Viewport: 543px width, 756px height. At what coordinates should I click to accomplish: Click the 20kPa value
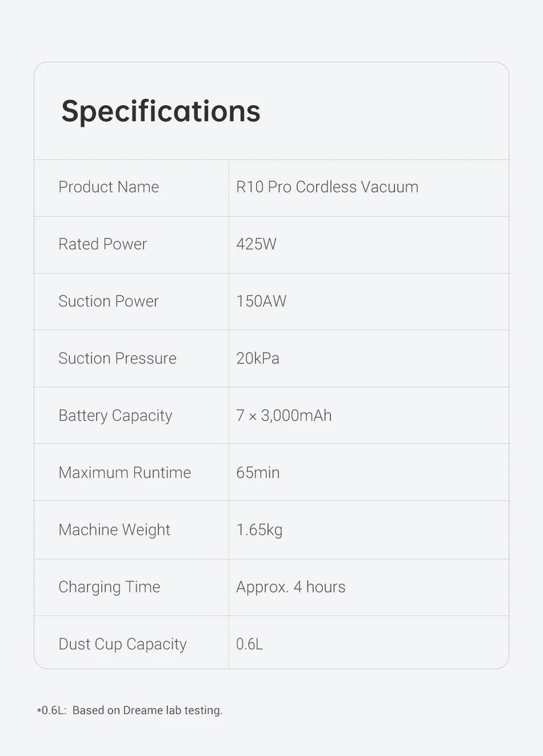(x=258, y=358)
